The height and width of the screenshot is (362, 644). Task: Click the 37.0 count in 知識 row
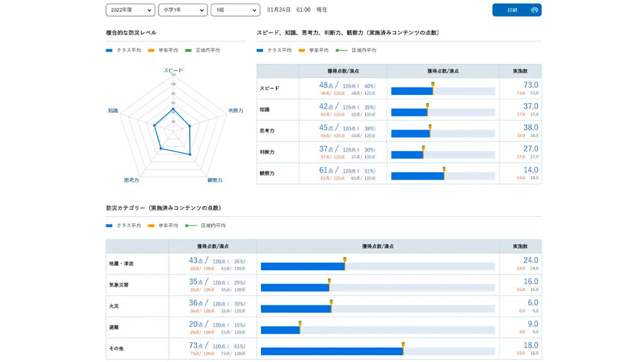coord(531,106)
